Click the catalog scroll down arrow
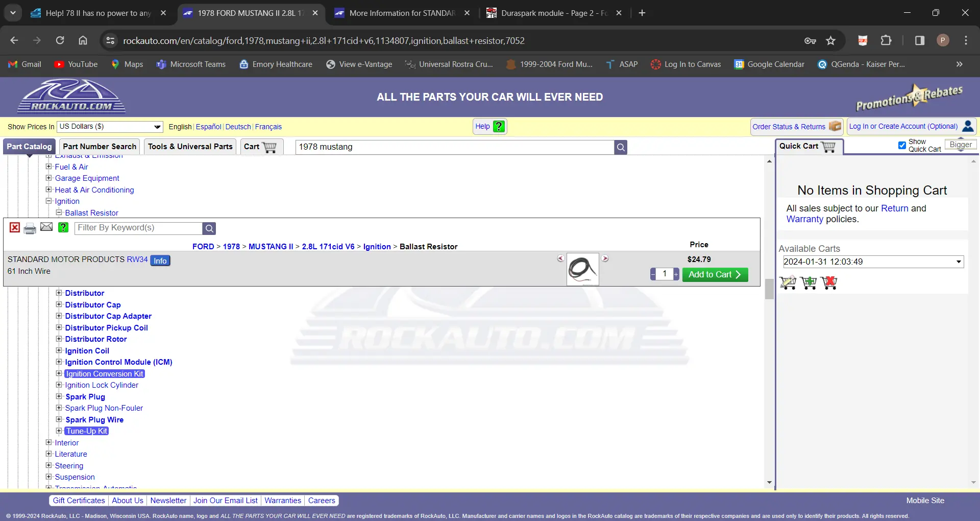This screenshot has width=980, height=521. [770, 483]
